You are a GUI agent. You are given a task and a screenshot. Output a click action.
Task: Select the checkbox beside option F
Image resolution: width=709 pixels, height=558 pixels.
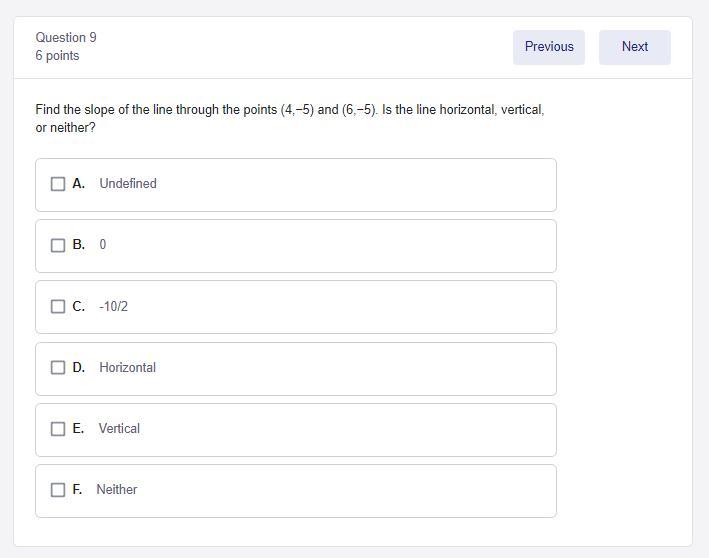[x=58, y=490]
